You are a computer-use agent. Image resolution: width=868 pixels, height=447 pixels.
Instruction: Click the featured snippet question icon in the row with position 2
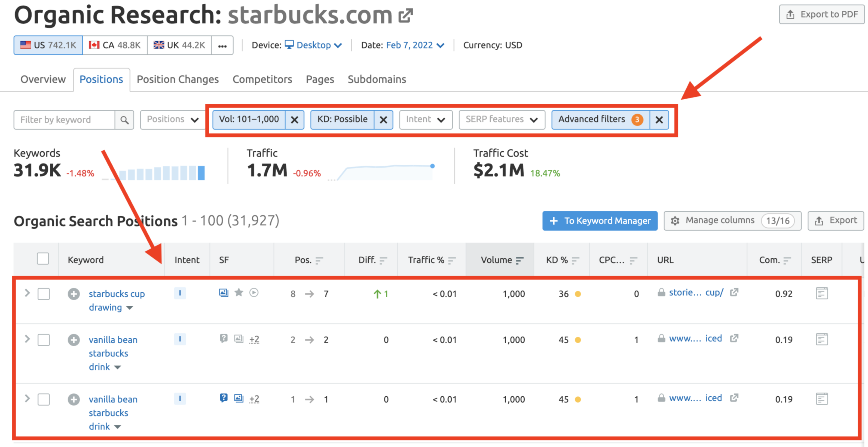[223, 339]
